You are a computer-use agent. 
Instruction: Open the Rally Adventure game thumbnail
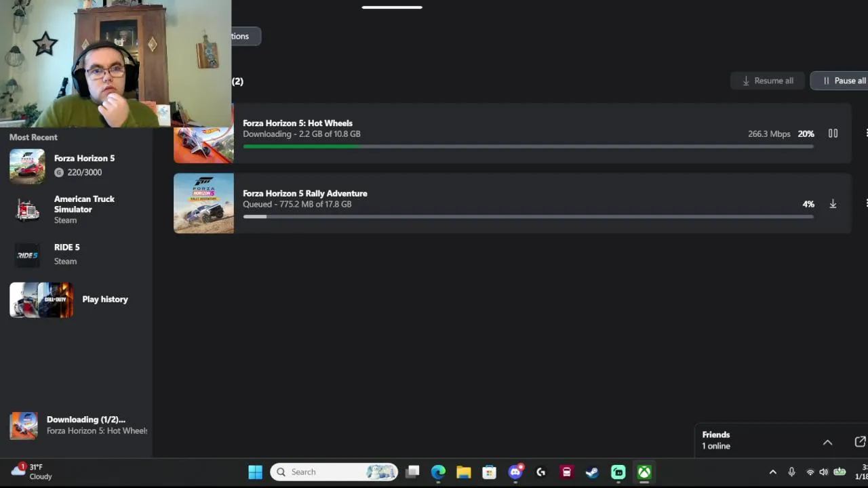pos(203,203)
